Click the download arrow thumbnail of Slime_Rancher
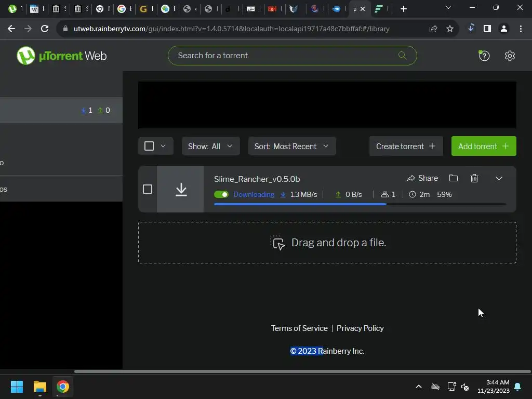 [180, 189]
